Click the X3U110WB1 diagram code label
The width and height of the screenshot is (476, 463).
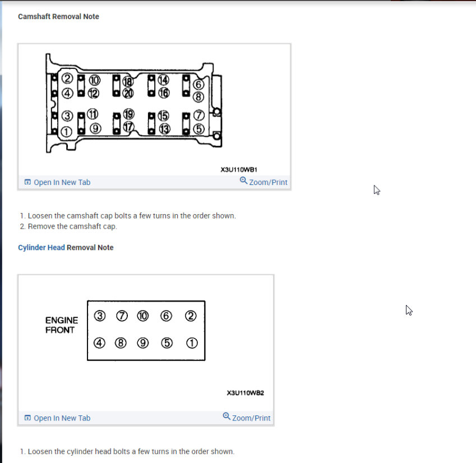[x=239, y=170]
